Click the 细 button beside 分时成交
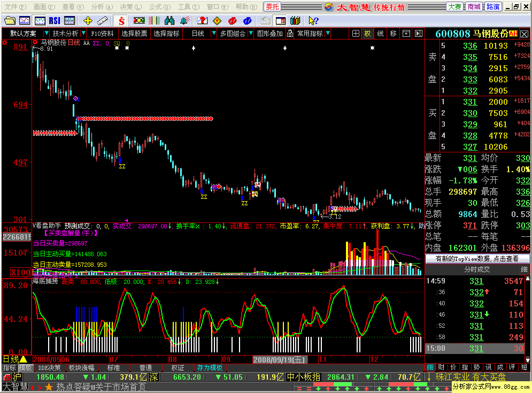The image size is (532, 393). (524, 269)
